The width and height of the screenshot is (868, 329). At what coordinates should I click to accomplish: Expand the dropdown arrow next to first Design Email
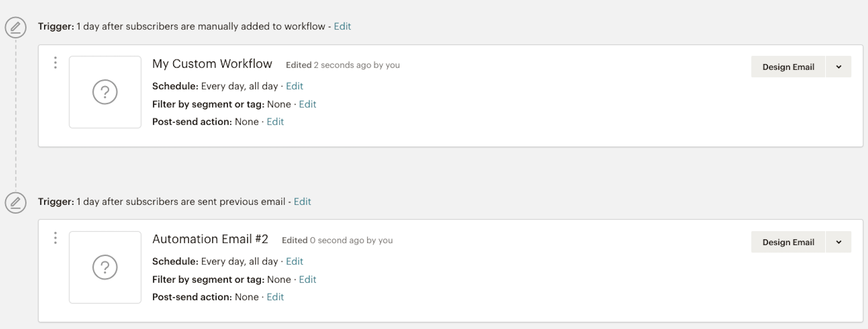(x=839, y=67)
